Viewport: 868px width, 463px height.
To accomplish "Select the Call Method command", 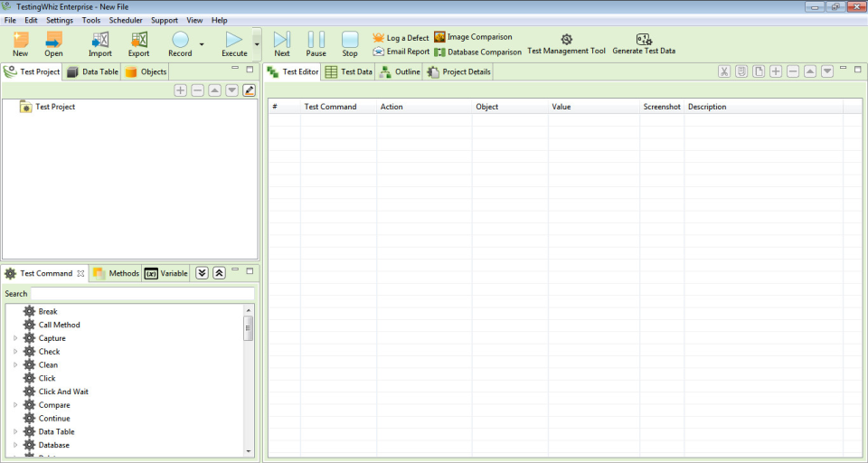I will click(x=52, y=326).
